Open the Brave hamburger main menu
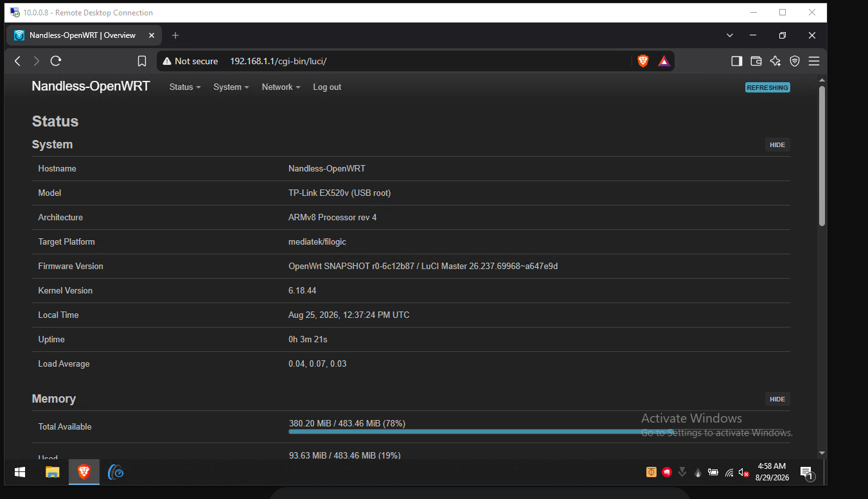This screenshot has height=499, width=868. coord(814,61)
